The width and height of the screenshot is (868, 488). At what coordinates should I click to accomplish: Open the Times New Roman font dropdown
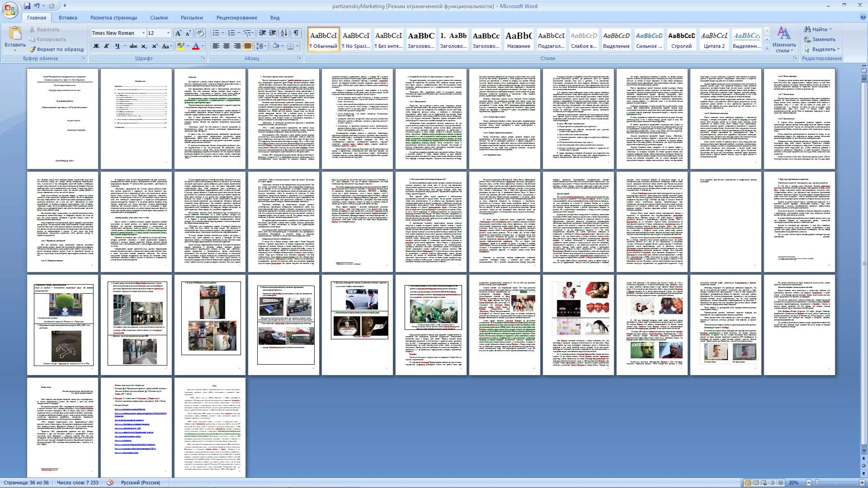(143, 33)
